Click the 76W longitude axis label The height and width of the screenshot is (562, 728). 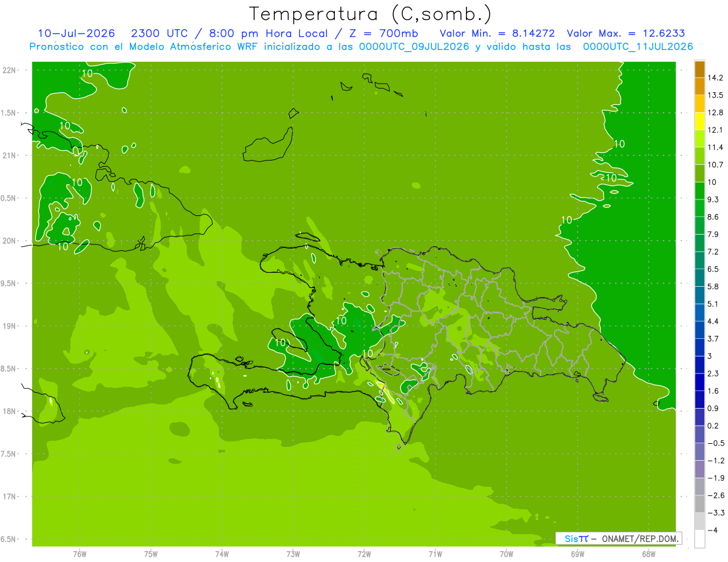point(79,554)
